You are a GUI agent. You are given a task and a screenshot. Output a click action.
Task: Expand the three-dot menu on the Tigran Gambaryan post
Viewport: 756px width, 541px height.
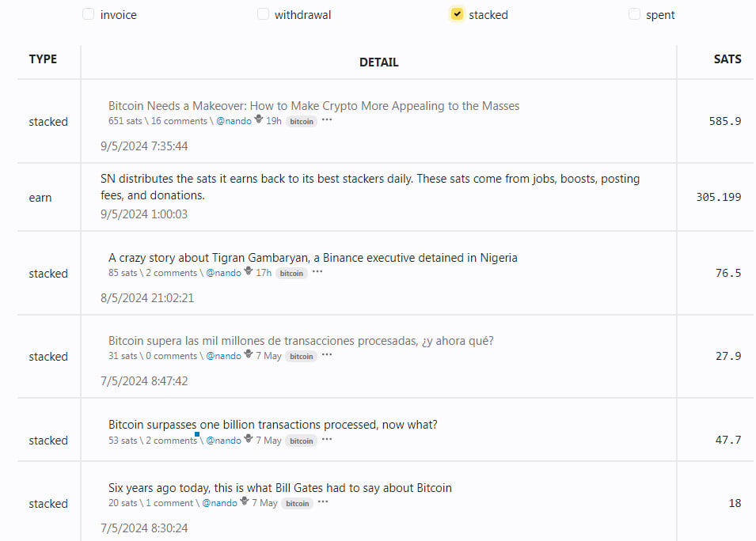click(x=317, y=272)
